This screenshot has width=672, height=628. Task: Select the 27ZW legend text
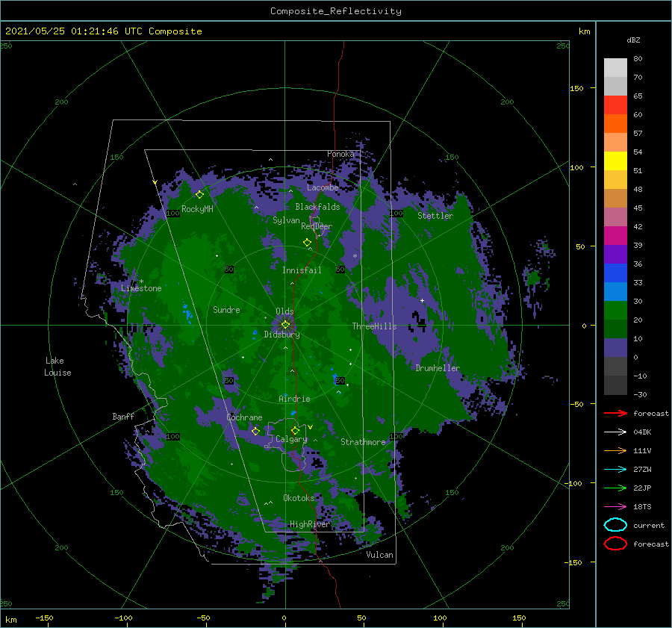click(x=642, y=469)
